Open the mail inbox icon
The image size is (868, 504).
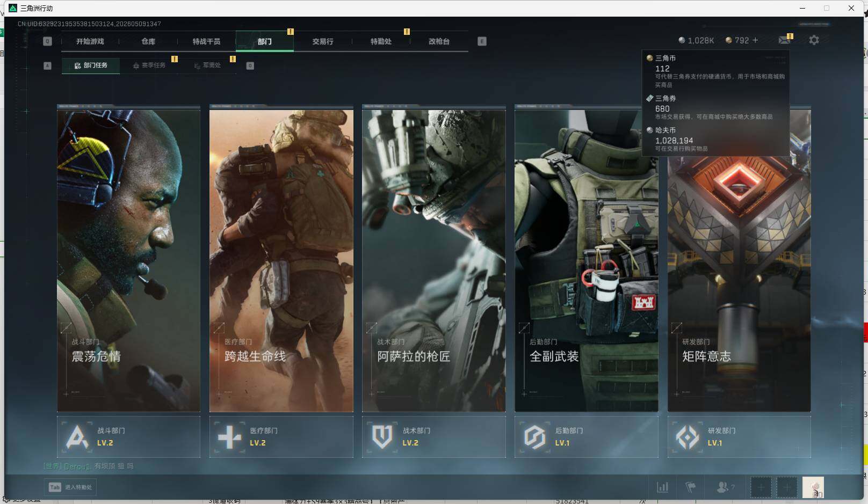click(784, 40)
